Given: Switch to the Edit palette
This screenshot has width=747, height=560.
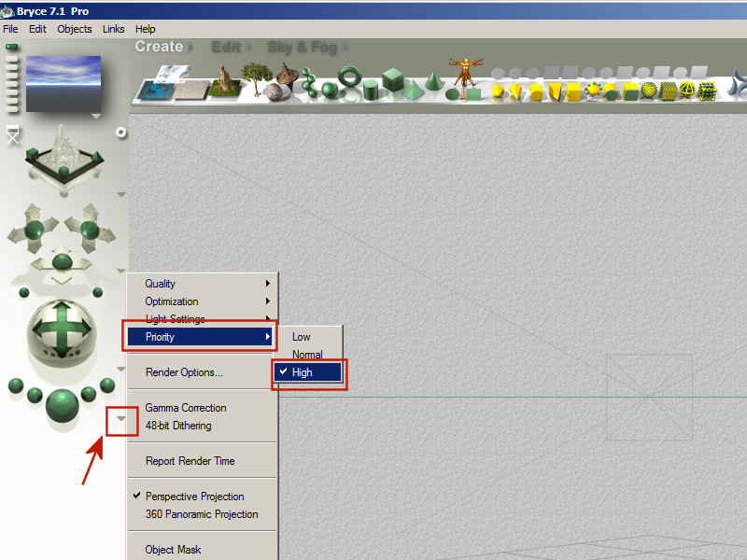Looking at the screenshot, I should click(x=226, y=48).
